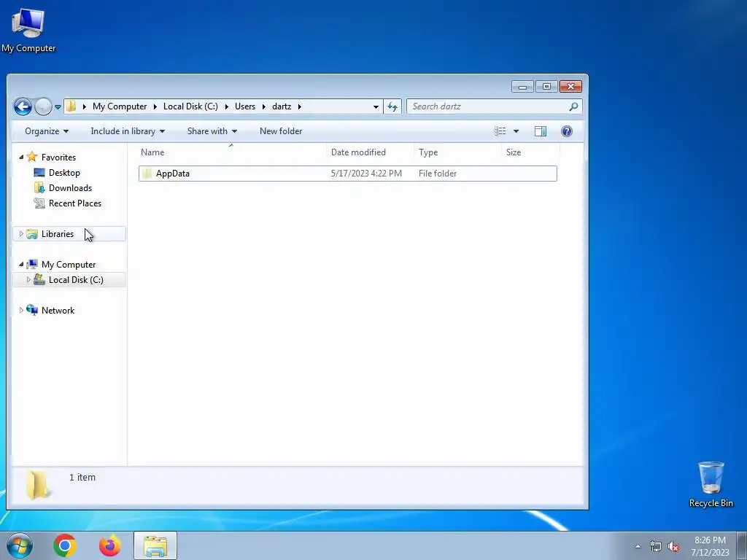Expand the Network node
Viewport: 747px width, 560px height.
21,310
